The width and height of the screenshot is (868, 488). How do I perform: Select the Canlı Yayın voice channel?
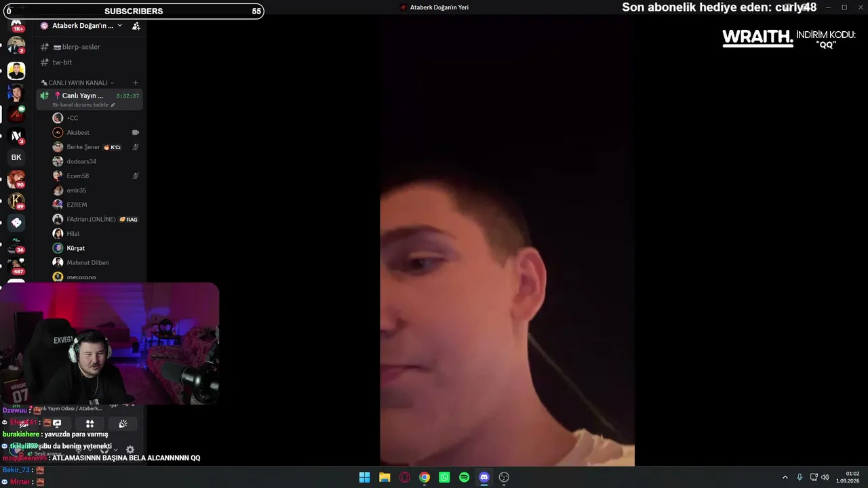click(90, 98)
